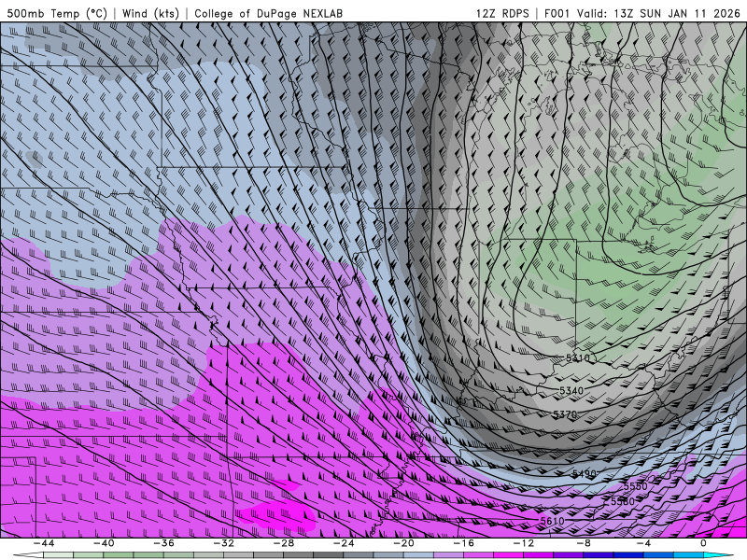This screenshot has width=747, height=560.
Task: Click the -32 color scale label
Action: [x=224, y=543]
